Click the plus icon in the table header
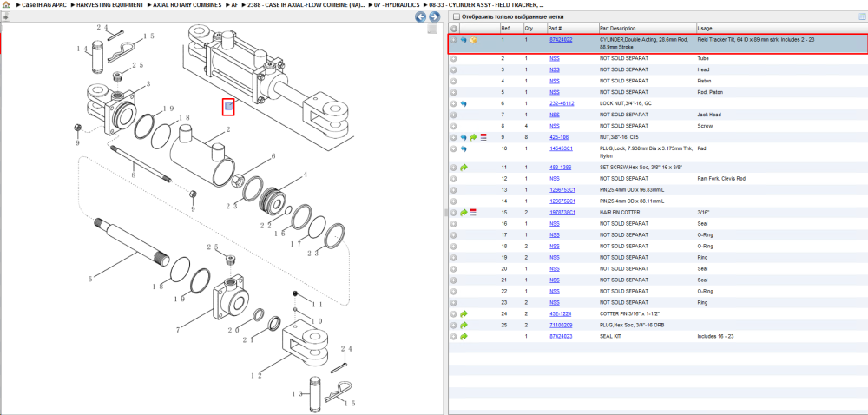Image resolution: width=868 pixels, height=415 pixels. click(x=454, y=29)
